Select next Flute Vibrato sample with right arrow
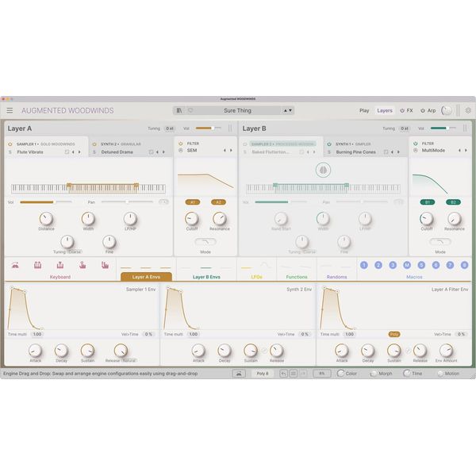 pyautogui.click(x=79, y=152)
